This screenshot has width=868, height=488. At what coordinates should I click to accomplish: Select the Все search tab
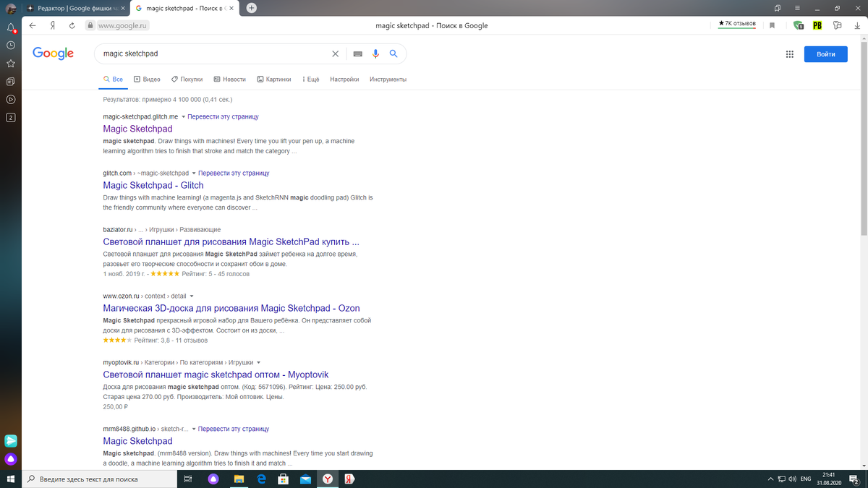[113, 80]
